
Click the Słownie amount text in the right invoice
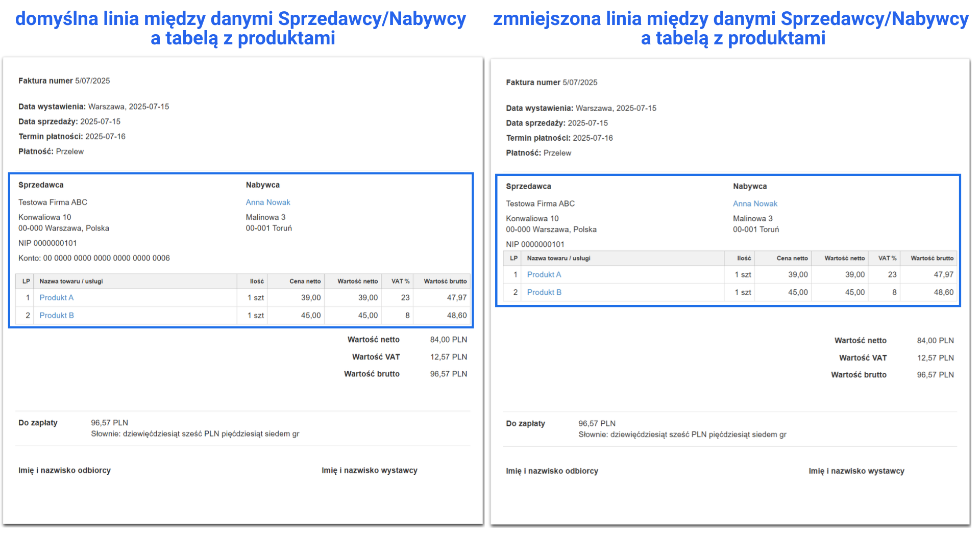[682, 434]
